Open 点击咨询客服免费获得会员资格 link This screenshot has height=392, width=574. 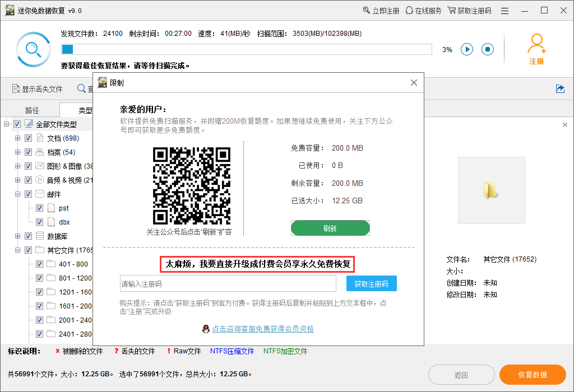coord(263,329)
